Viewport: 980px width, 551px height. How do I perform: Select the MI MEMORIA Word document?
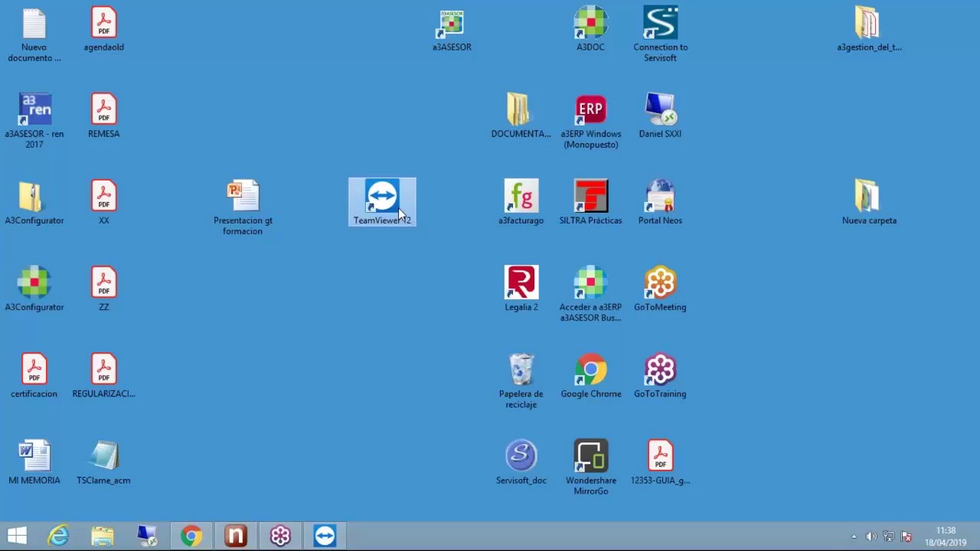point(34,462)
